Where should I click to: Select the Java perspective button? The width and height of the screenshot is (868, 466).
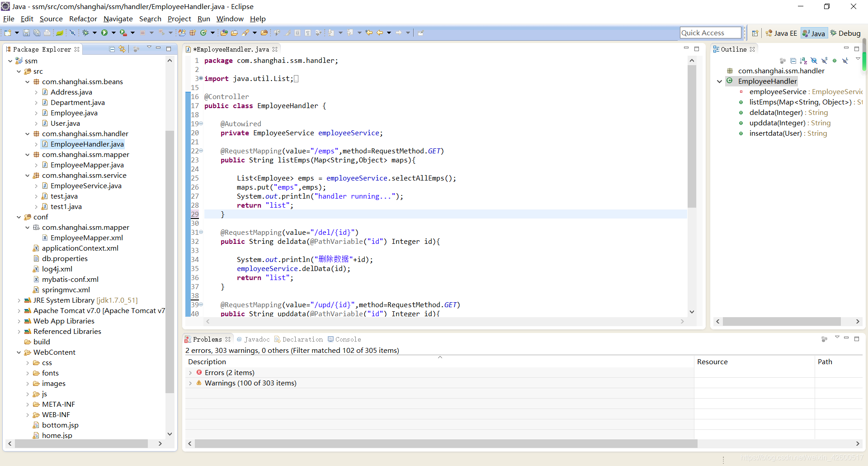[x=814, y=33]
